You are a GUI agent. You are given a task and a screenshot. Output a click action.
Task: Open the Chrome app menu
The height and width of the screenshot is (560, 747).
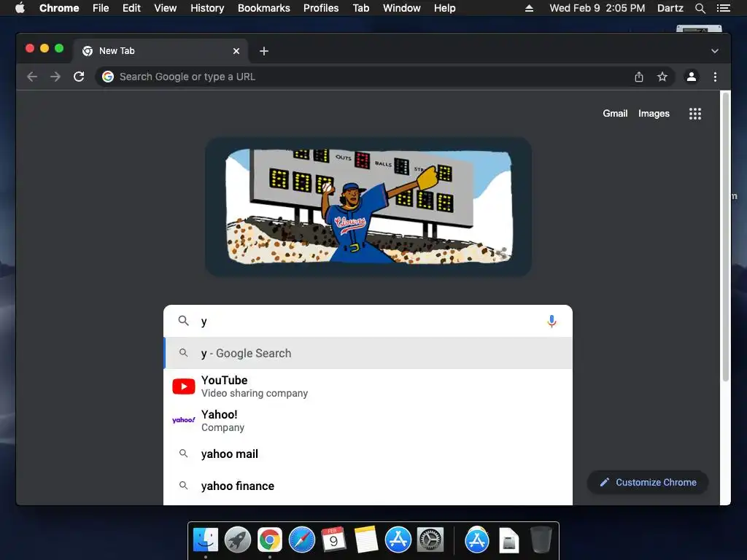coord(59,8)
